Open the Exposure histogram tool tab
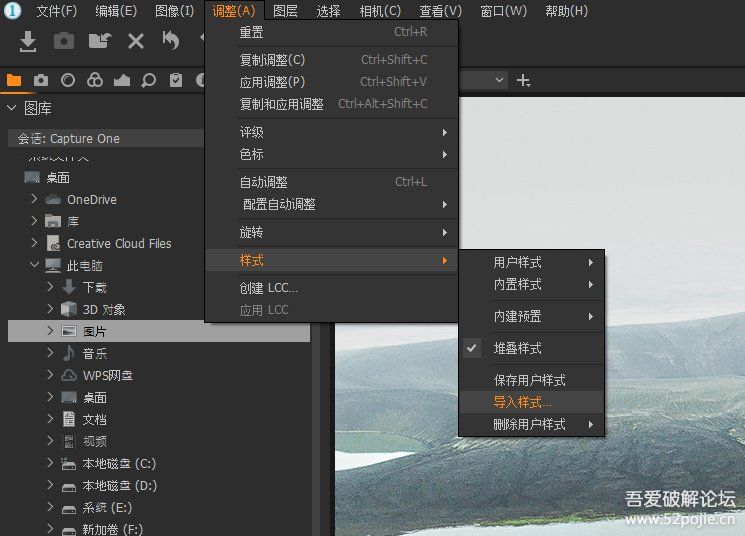Image resolution: width=745 pixels, height=536 pixels. click(x=122, y=80)
